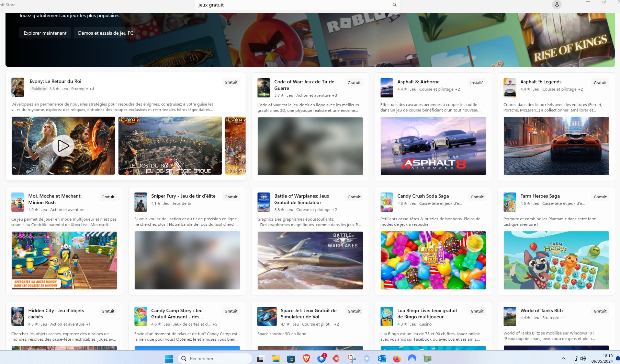Screen dimensions: 620x364
Task: Open Outlook from the taskbar
Action: [x=382, y=359]
